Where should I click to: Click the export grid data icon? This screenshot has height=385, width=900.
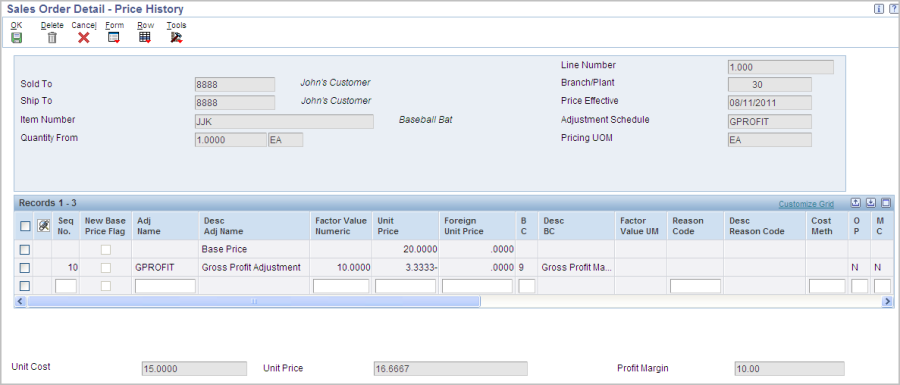[x=856, y=203]
